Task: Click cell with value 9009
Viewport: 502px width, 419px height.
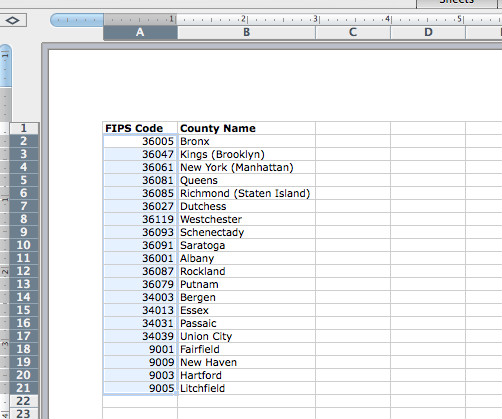Action: 140,362
